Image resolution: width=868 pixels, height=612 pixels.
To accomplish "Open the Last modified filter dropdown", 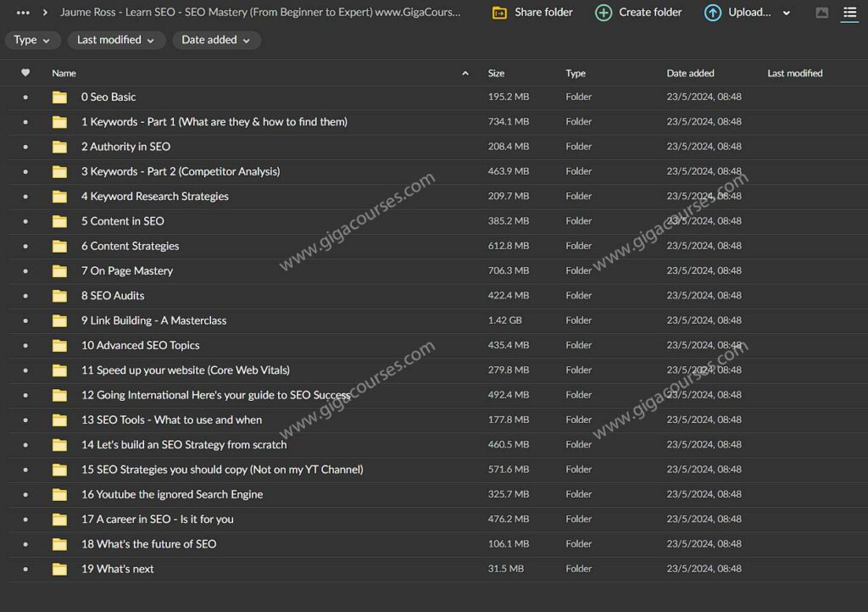I will (115, 40).
